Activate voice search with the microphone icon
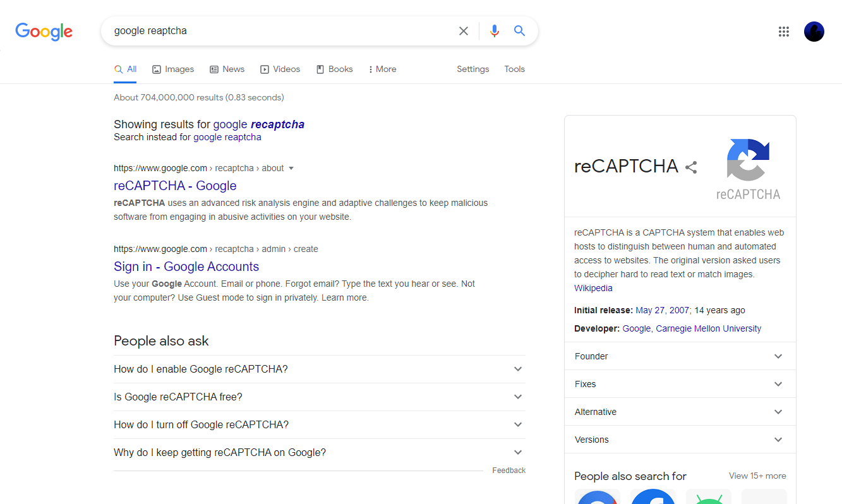This screenshot has width=842, height=504. (x=494, y=30)
